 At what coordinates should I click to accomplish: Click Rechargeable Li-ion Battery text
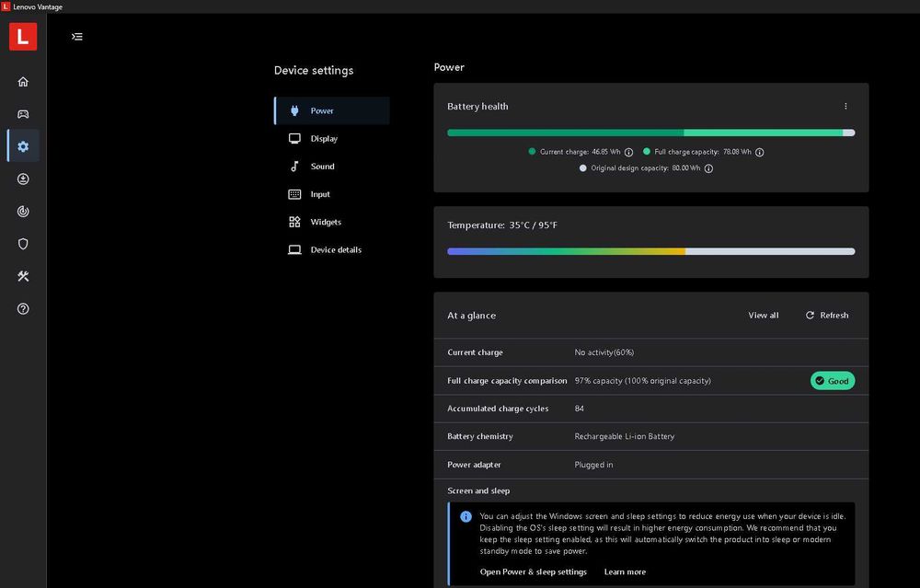pos(625,436)
